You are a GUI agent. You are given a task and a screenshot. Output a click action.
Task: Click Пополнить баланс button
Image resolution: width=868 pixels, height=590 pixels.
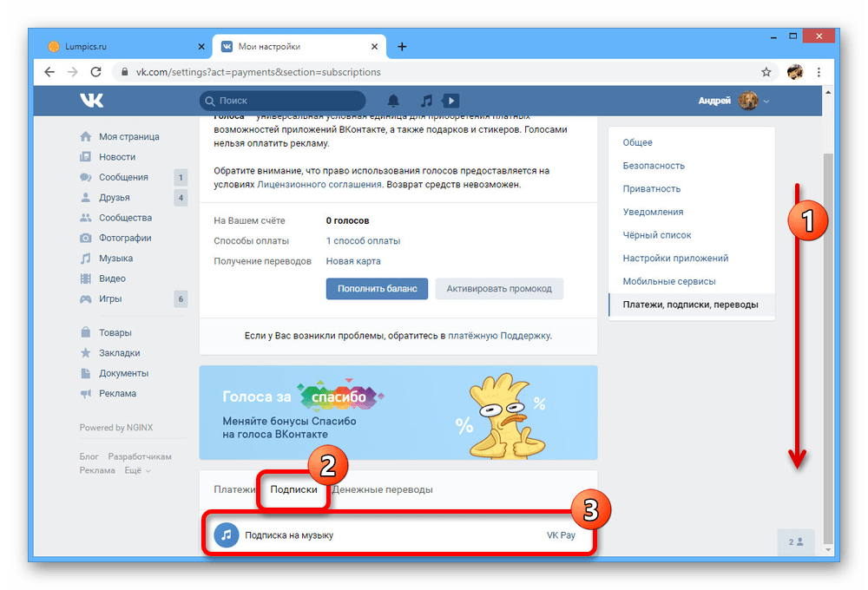tap(377, 288)
